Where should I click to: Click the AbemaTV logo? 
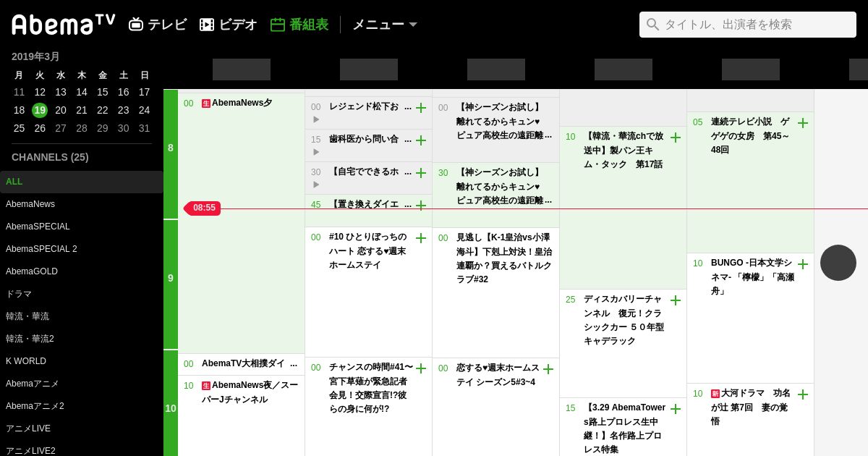(64, 25)
